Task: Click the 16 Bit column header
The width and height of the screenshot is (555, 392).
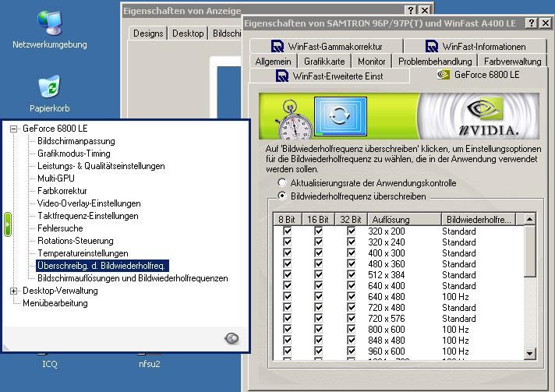Action: pyautogui.click(x=318, y=219)
